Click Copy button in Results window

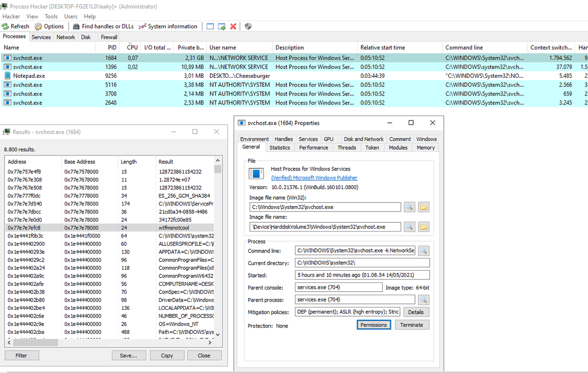click(x=167, y=355)
